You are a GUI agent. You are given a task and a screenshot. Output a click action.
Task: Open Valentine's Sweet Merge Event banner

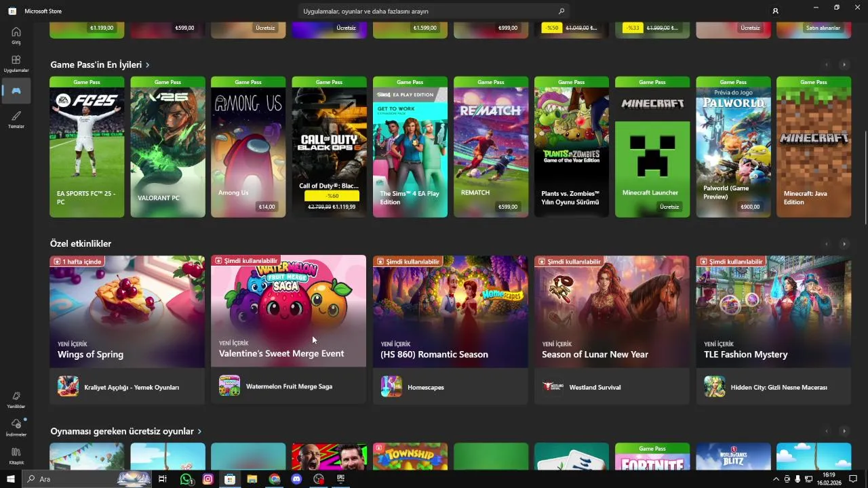tap(288, 311)
